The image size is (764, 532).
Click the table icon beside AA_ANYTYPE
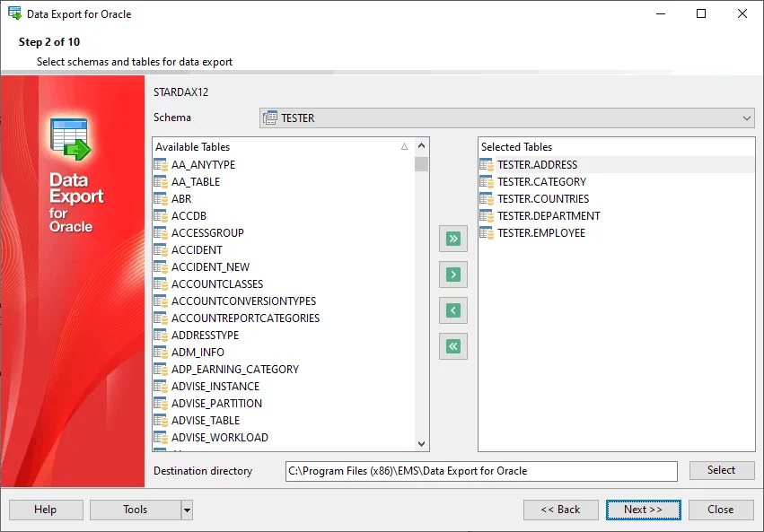coord(161,165)
